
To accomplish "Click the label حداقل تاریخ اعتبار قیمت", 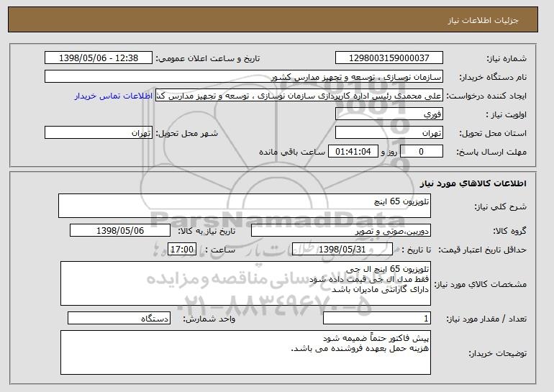I will (483, 250).
